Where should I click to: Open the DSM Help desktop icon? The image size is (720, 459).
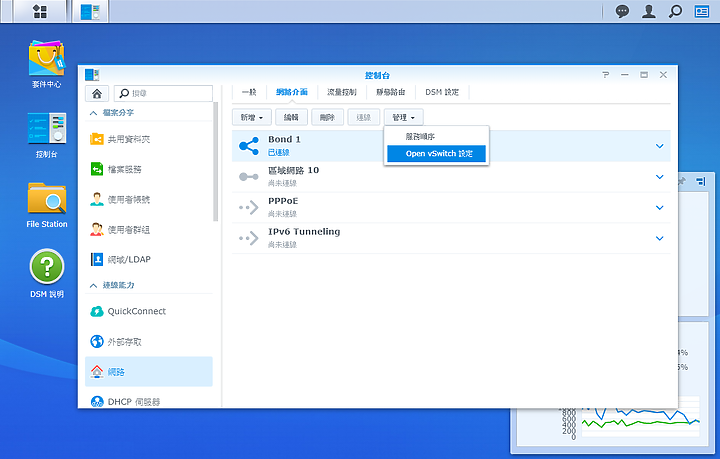46,274
